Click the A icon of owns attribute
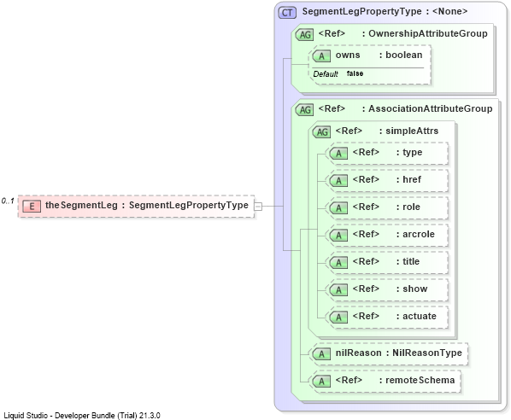511x420 pixels. pyautogui.click(x=321, y=56)
